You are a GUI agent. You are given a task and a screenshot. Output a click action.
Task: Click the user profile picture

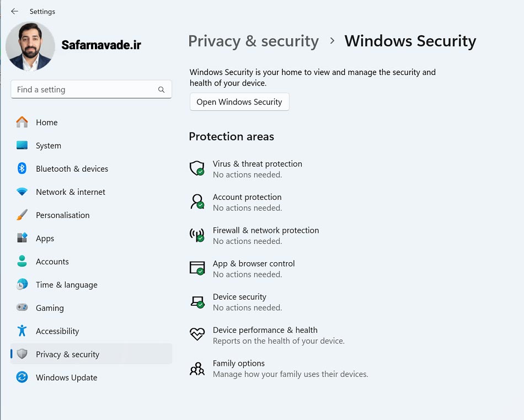click(x=30, y=47)
